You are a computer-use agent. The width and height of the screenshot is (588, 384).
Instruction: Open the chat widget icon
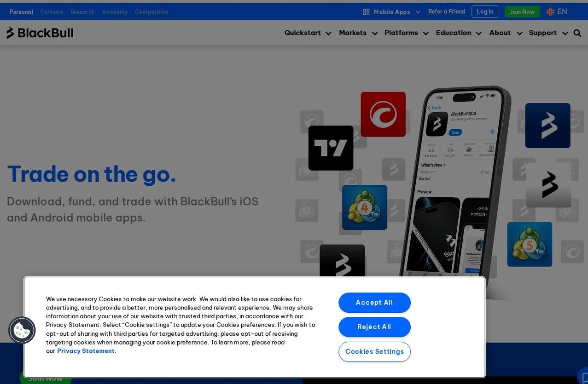[583, 377]
